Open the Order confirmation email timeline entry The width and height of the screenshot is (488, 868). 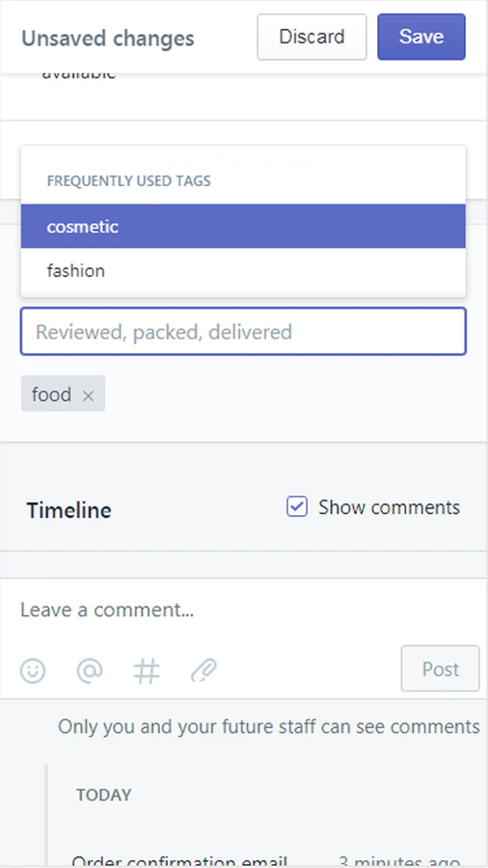tap(179, 861)
